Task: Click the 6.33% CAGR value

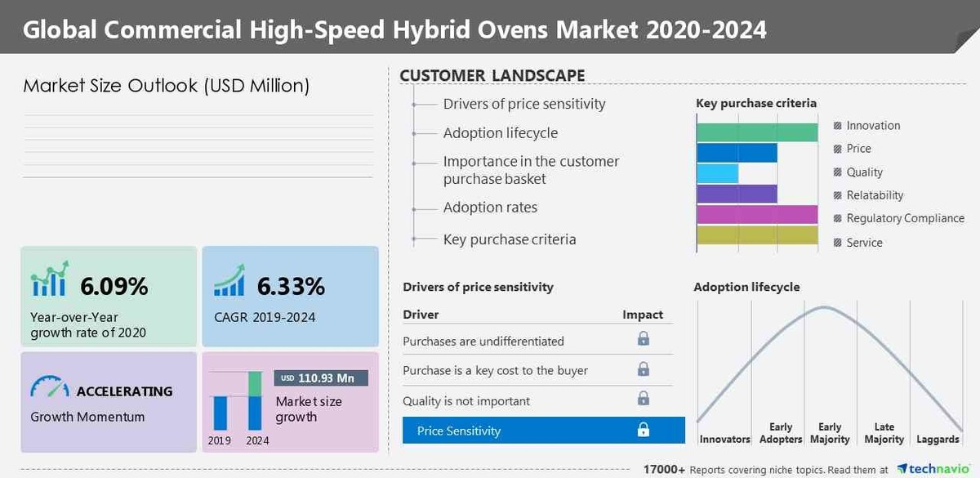Action: click(x=292, y=287)
